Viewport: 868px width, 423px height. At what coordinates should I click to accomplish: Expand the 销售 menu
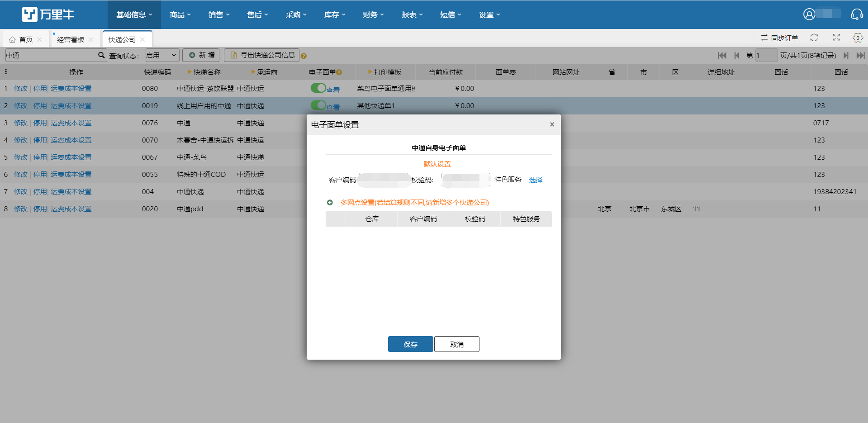point(219,14)
